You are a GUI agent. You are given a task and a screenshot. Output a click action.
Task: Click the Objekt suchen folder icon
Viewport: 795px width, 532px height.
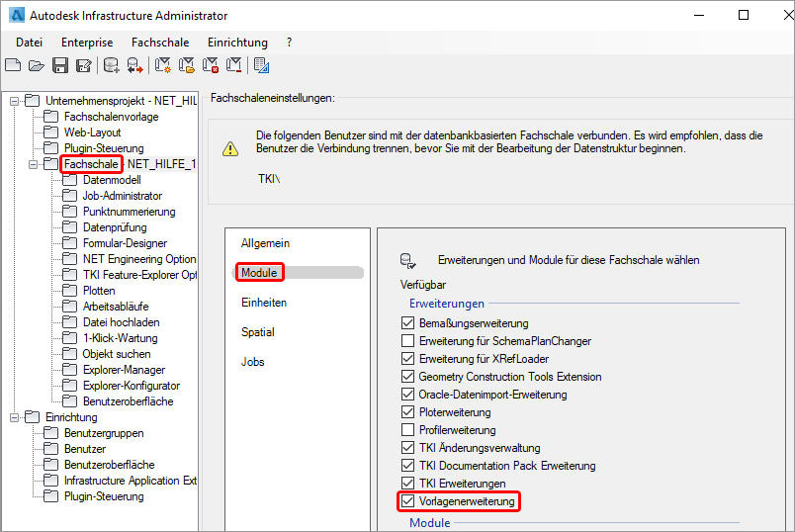click(x=69, y=354)
